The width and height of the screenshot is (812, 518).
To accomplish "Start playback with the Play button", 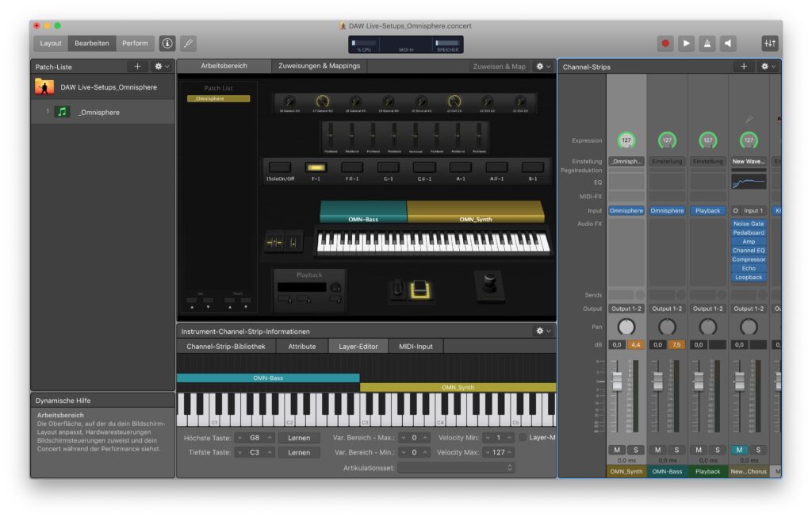I will [686, 44].
